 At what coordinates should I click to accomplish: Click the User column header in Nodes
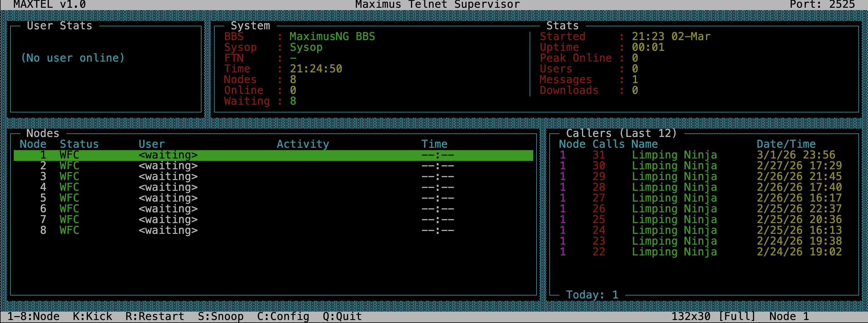(152, 144)
